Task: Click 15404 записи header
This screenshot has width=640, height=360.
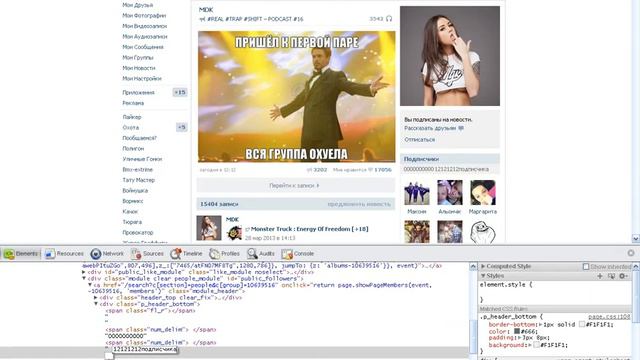Action: click(x=219, y=204)
